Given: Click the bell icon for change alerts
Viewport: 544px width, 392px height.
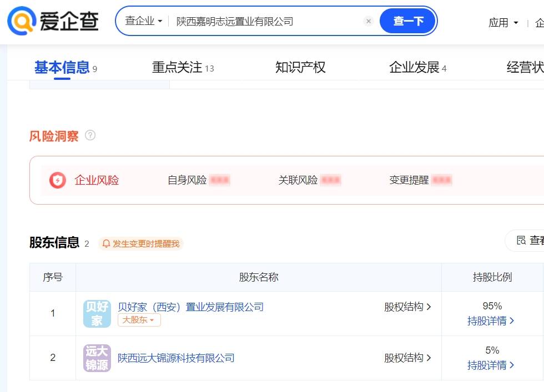Looking at the screenshot, I should click(x=106, y=243).
